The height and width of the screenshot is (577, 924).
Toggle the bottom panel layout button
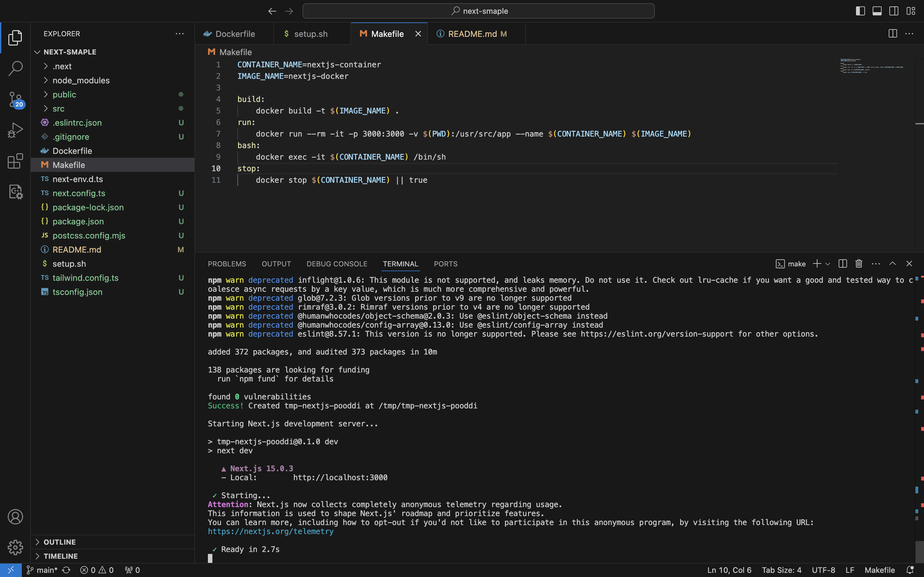point(877,11)
